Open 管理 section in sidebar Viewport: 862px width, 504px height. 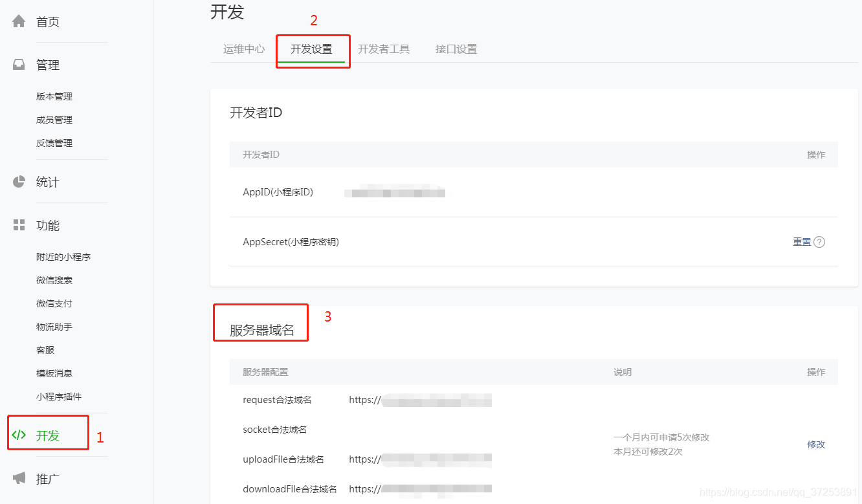[x=48, y=65]
